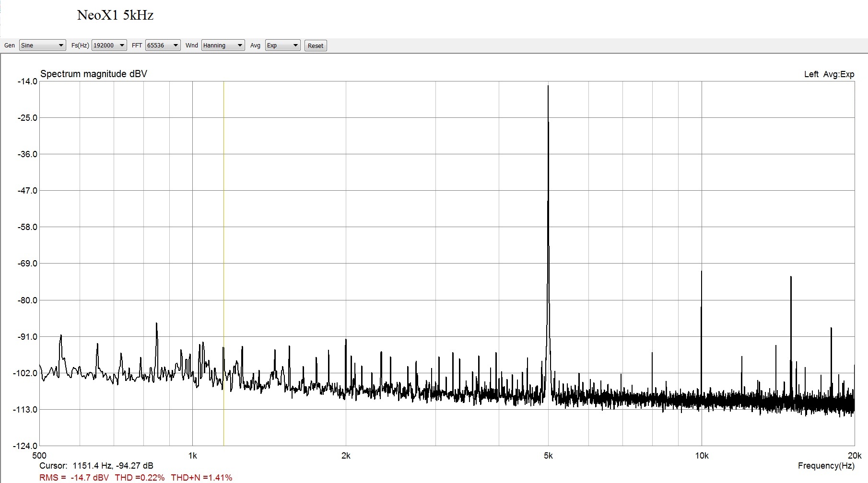Click the 'Avg' toolbar label
This screenshot has width=868, height=483.
click(255, 46)
